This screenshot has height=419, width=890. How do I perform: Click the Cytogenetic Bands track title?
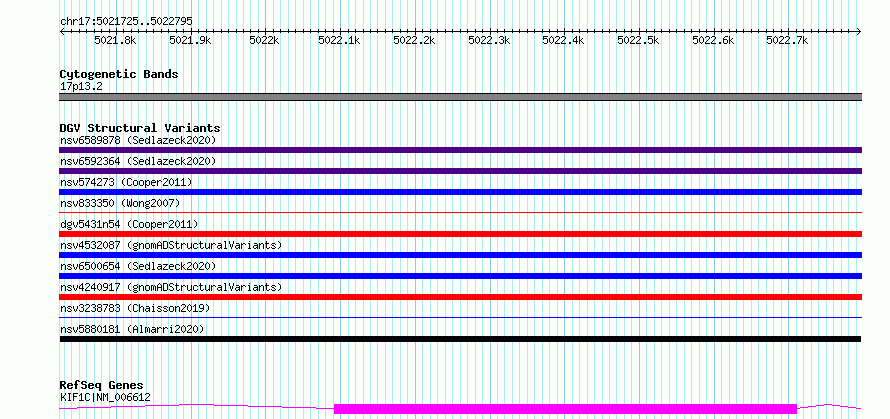pos(119,74)
